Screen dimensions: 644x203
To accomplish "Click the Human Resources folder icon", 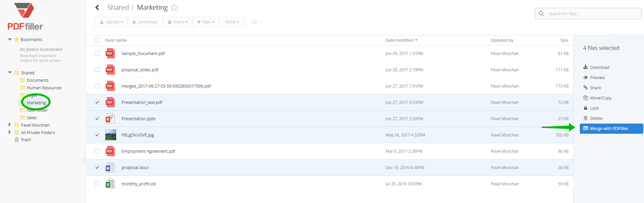I will point(22,88).
